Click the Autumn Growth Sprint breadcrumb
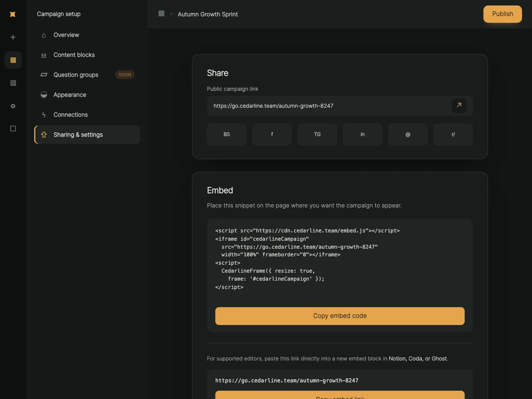 coord(208,14)
